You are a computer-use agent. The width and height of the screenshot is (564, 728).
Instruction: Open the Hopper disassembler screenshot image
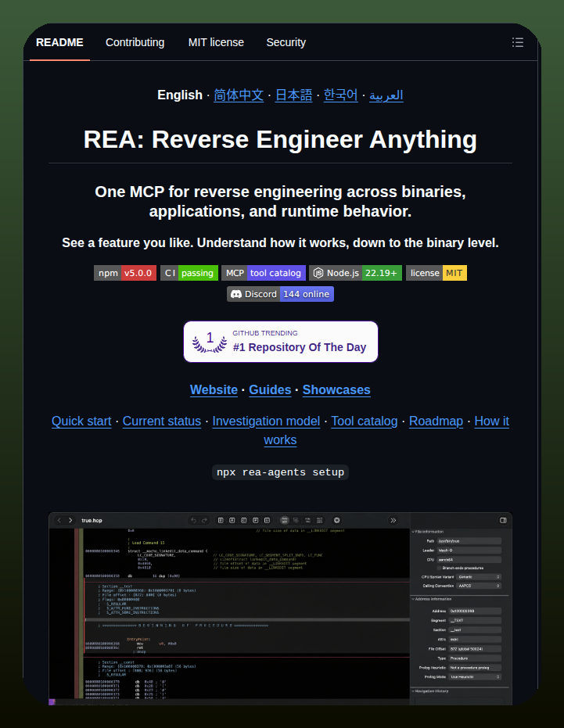tap(280, 608)
